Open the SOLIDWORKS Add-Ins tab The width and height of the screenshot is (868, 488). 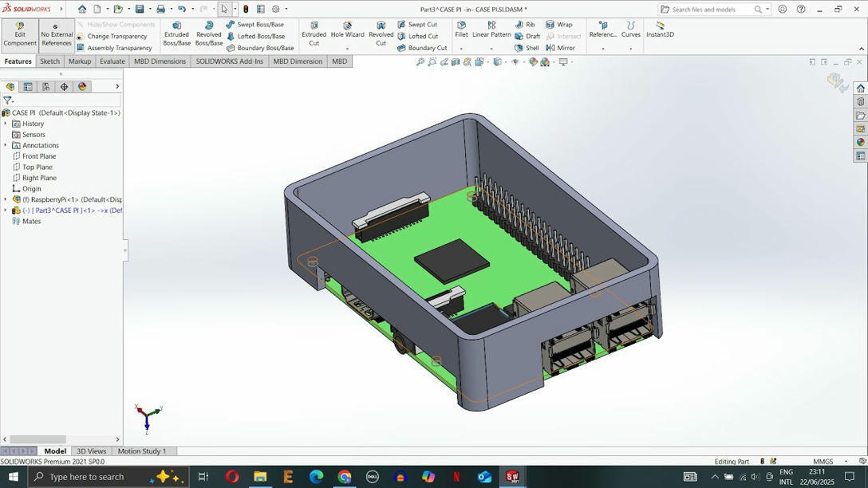click(x=229, y=61)
